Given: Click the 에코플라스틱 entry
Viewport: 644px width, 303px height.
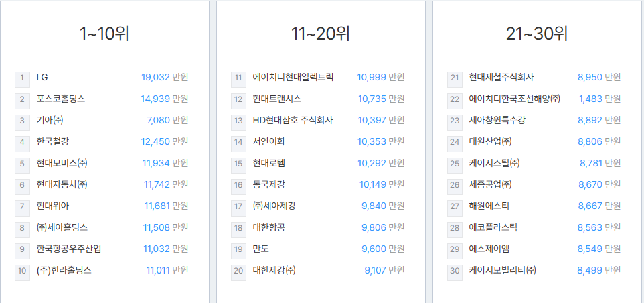Looking at the screenshot, I should click(493, 227).
